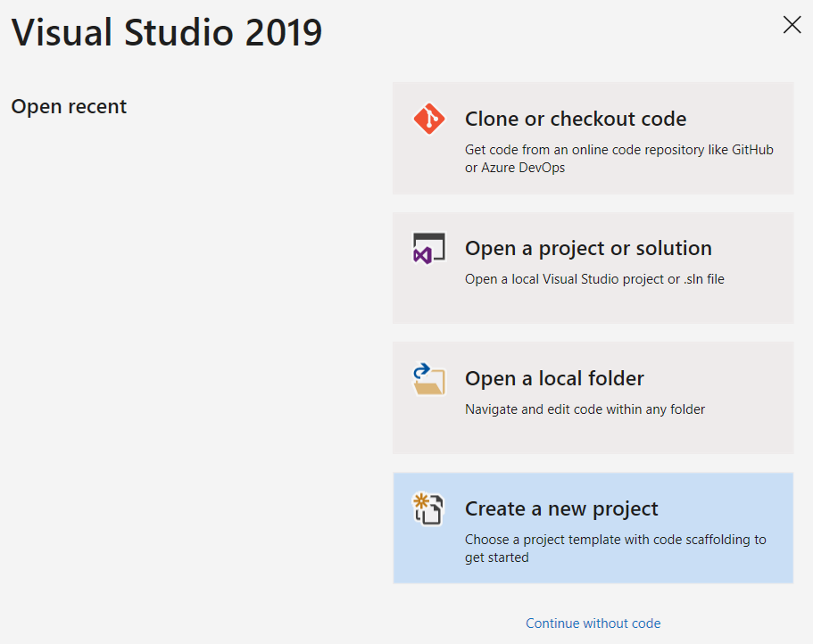Click 'Navigate and edit code within any folder' text
This screenshot has width=813, height=644.
point(585,409)
